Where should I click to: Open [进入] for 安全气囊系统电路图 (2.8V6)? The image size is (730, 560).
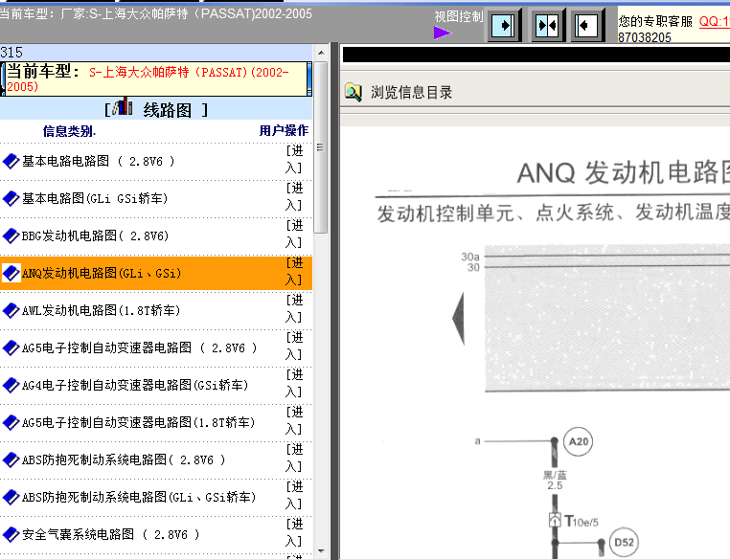pos(294,532)
